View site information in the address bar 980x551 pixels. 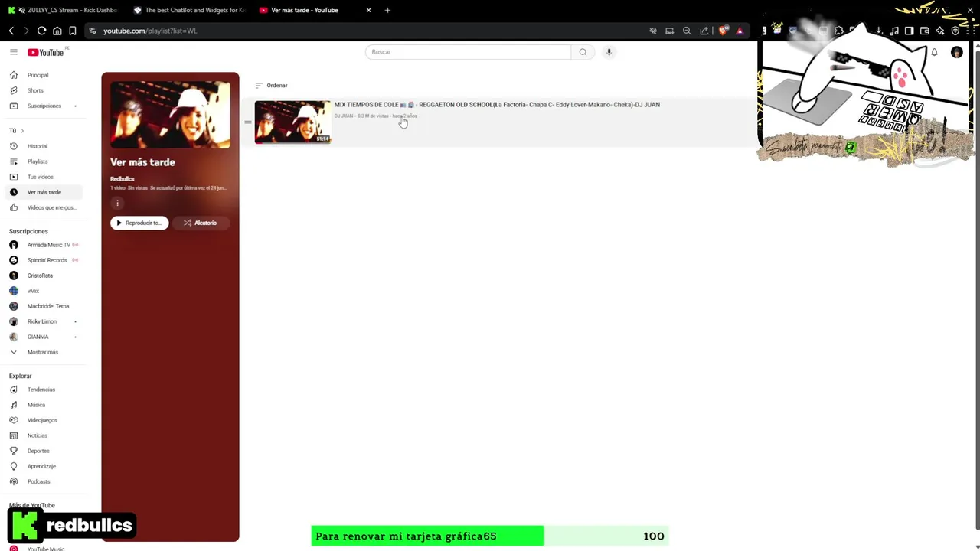(93, 31)
